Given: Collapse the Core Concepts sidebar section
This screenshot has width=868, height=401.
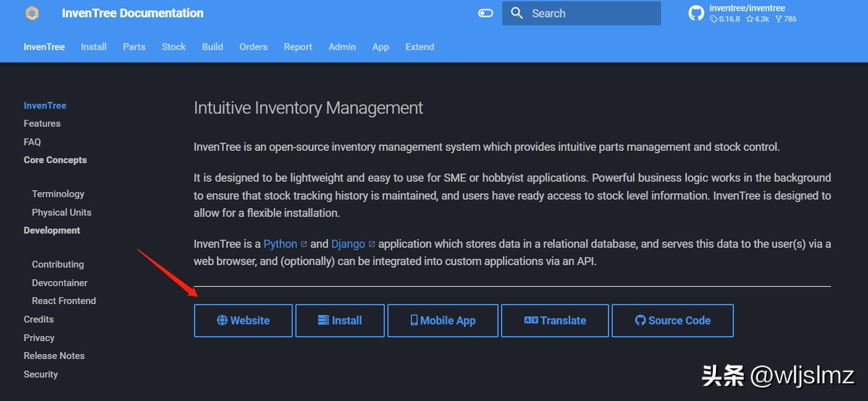Looking at the screenshot, I should (x=55, y=160).
